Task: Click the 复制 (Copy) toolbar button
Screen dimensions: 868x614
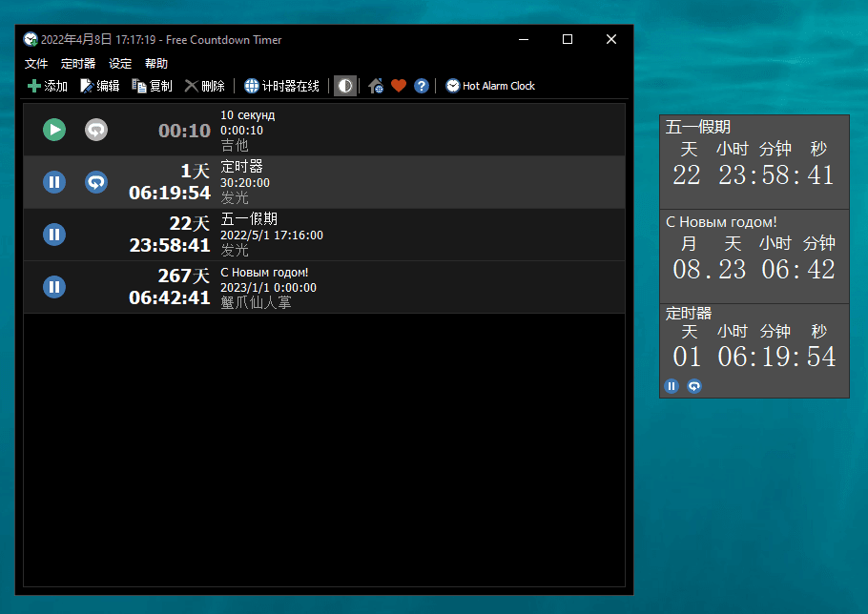Action: pos(153,86)
